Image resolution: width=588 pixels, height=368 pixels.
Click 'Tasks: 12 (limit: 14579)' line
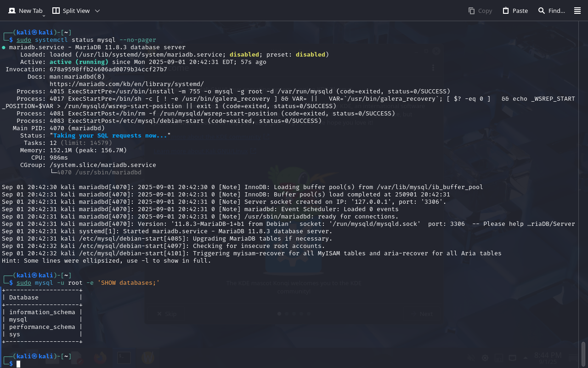pyautogui.click(x=68, y=143)
